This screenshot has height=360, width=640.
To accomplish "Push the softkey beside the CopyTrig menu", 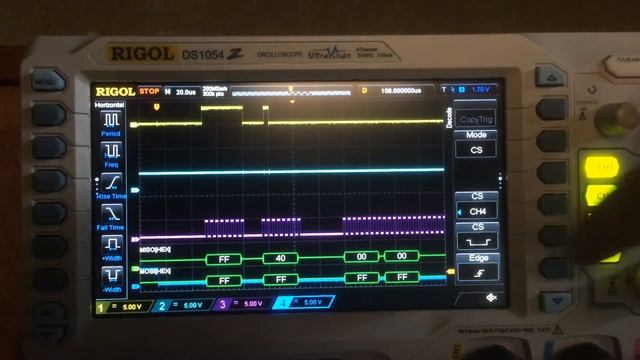I will pos(551,108).
